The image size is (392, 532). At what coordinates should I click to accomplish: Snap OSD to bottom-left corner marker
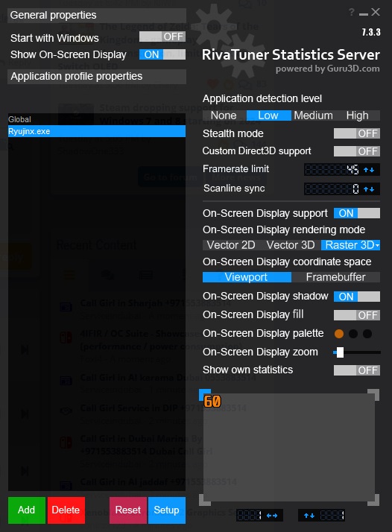pyautogui.click(x=205, y=500)
